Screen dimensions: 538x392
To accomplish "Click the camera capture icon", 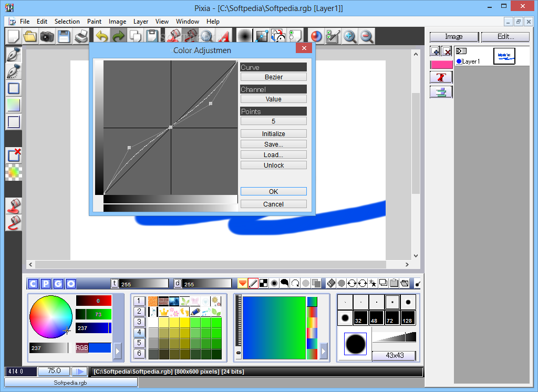I will click(x=47, y=36).
